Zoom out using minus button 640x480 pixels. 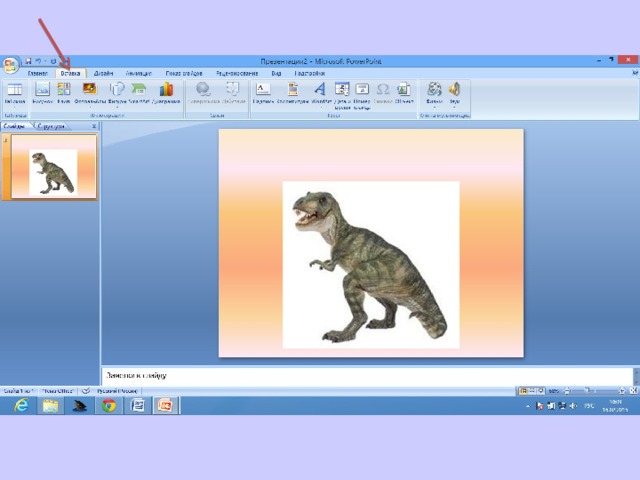(567, 391)
